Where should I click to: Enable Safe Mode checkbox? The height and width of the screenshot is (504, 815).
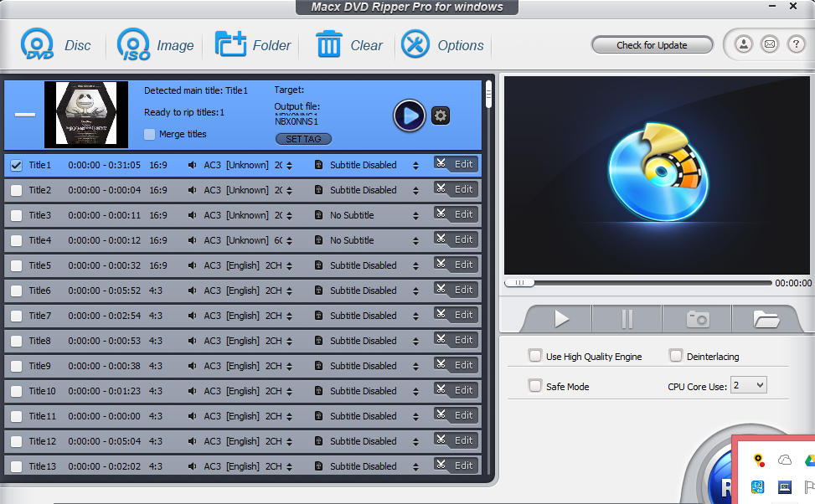535,386
